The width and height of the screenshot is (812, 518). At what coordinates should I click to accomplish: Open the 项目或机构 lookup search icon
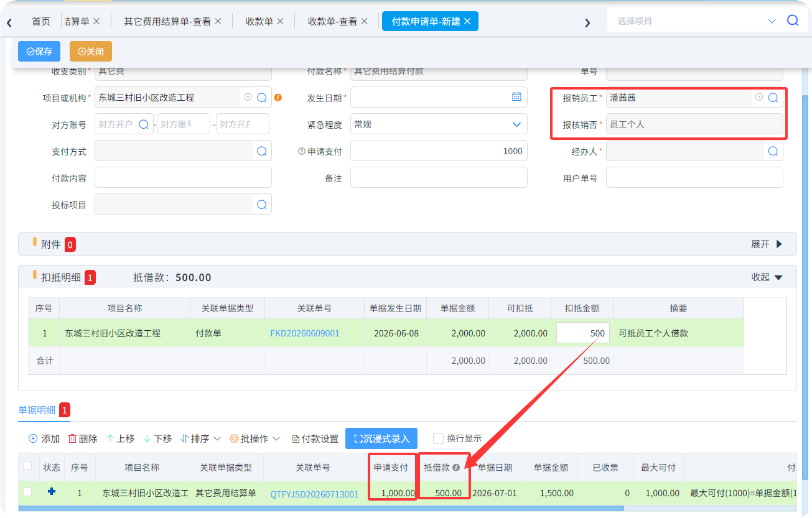tap(262, 98)
